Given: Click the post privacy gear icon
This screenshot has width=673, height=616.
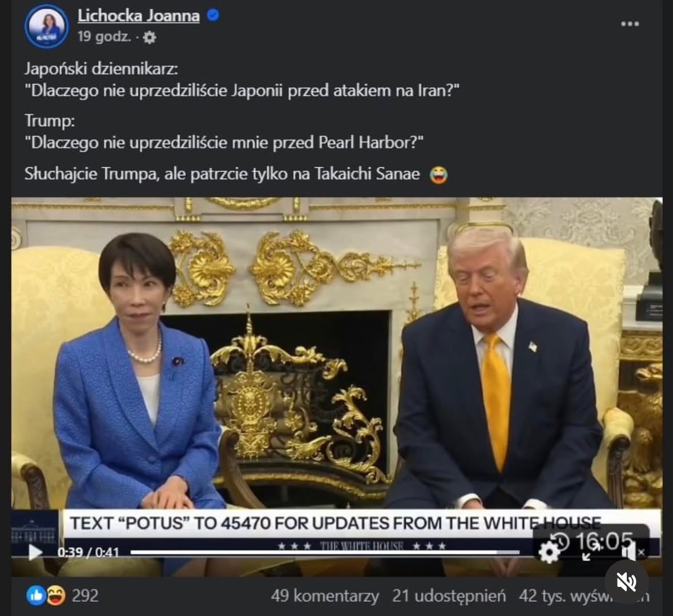Looking at the screenshot, I should tap(149, 38).
